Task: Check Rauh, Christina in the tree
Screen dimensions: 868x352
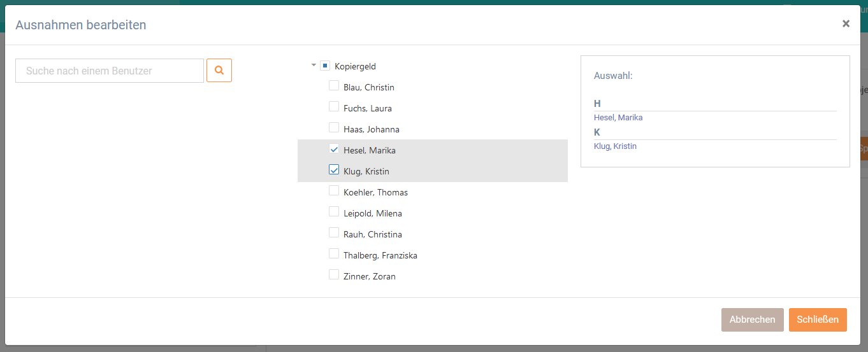Action: click(x=334, y=233)
